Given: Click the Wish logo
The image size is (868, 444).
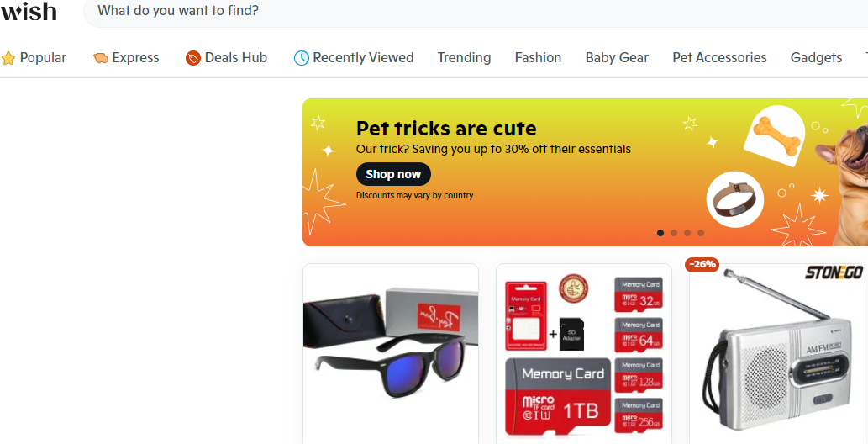Looking at the screenshot, I should (29, 11).
